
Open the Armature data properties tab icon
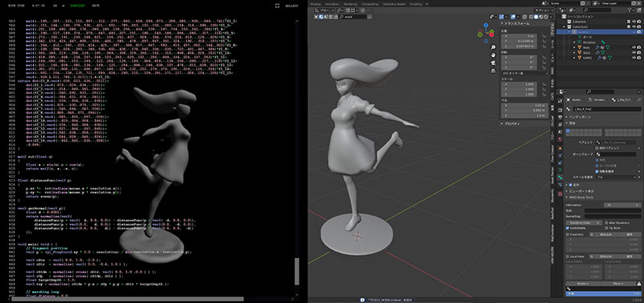point(560,170)
